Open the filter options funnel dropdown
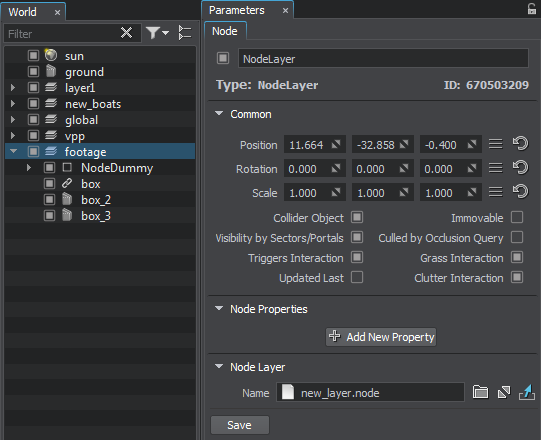This screenshot has height=440, width=541. click(157, 33)
